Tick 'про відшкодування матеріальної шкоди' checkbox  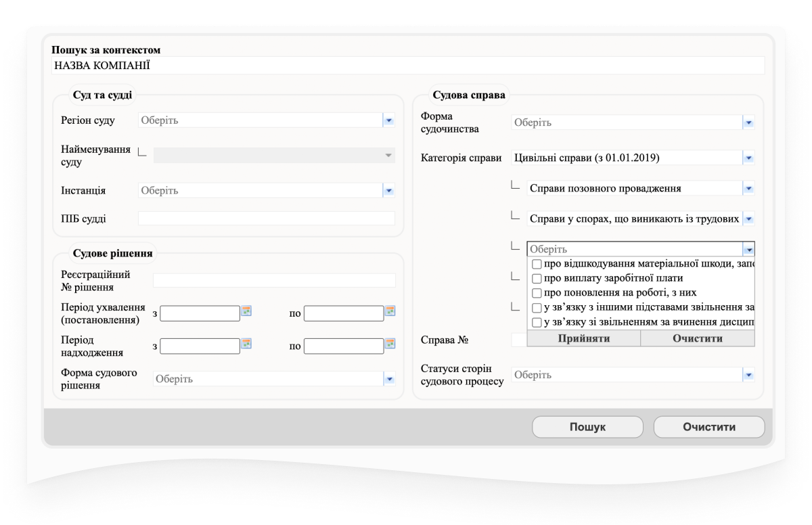tap(537, 264)
